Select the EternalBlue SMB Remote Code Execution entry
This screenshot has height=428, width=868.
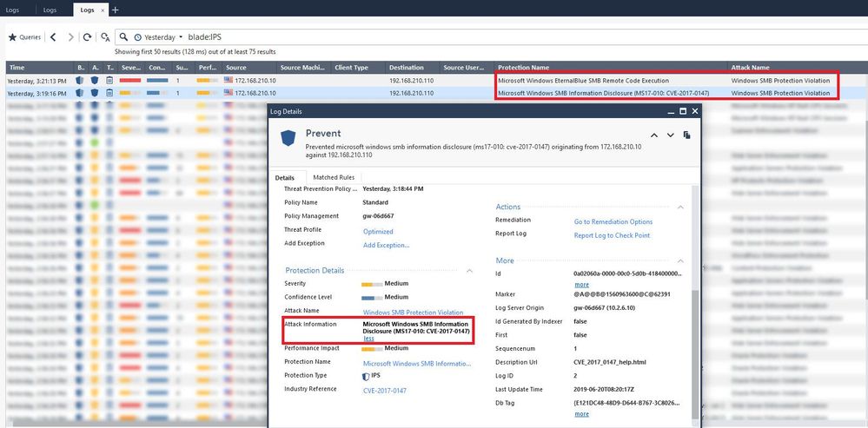pyautogui.click(x=583, y=81)
